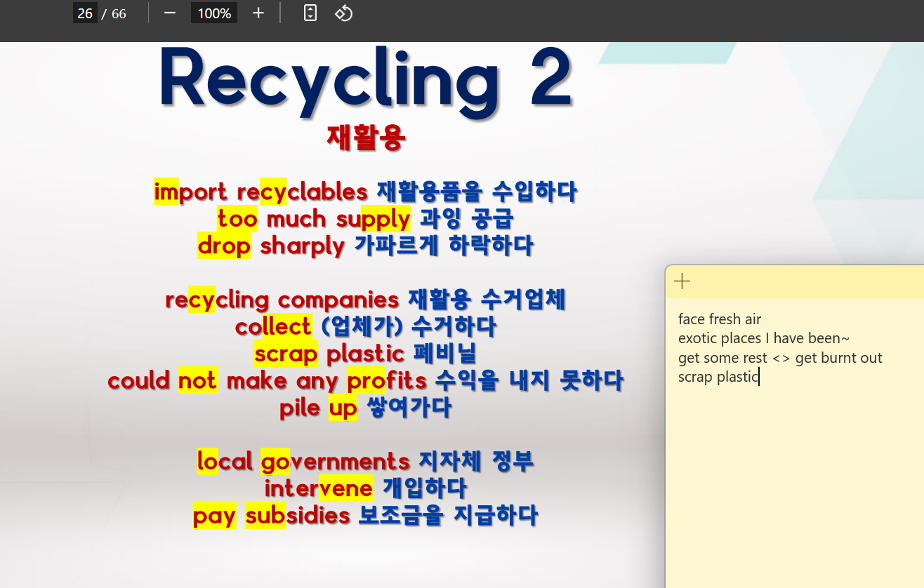
Task: Click the 'too much supply' phrase
Action: click(314, 219)
